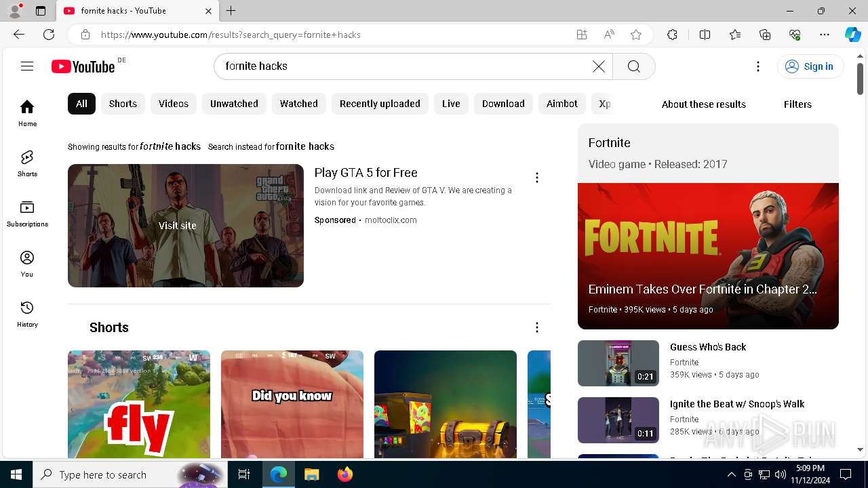Open Subscriptions in the sidebar
The width and height of the screenshot is (868, 488).
pos(27,213)
